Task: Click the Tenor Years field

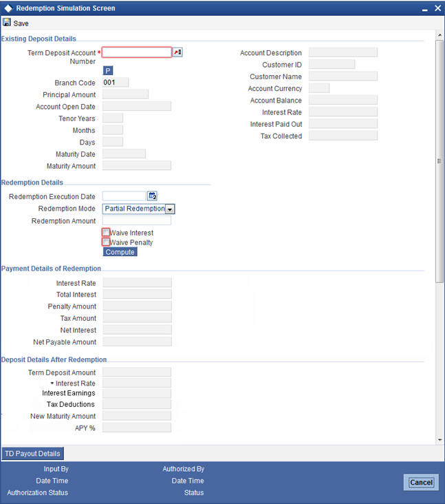Action: coord(113,118)
